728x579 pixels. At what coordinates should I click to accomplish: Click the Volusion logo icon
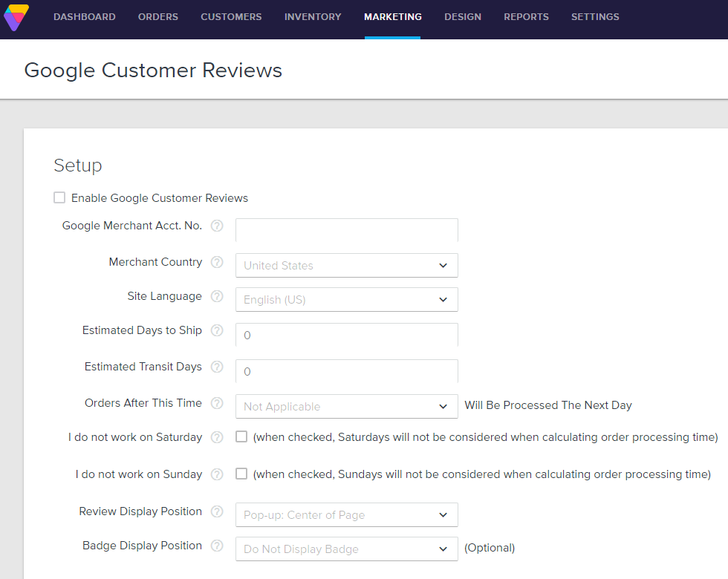(x=16, y=17)
